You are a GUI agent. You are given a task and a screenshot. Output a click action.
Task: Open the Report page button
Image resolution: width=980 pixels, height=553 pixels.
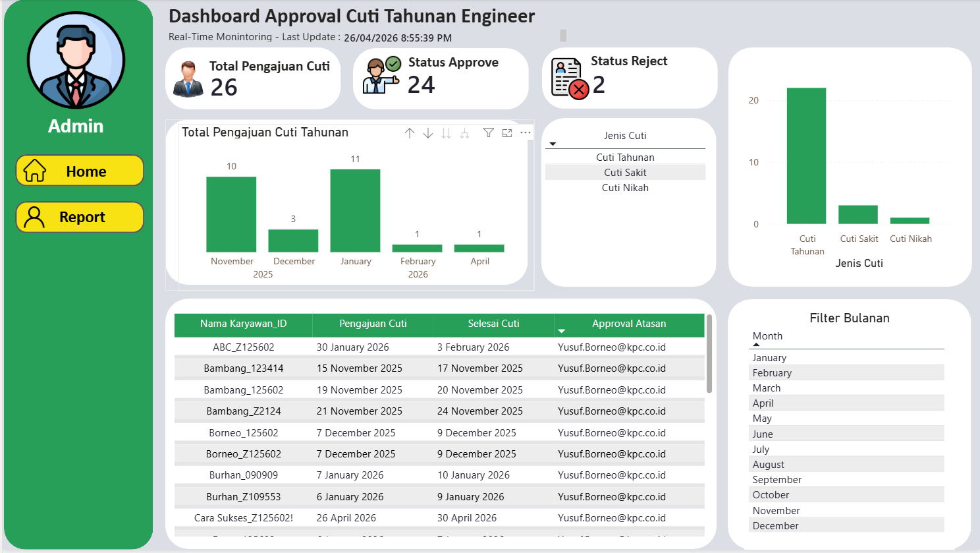click(x=80, y=217)
